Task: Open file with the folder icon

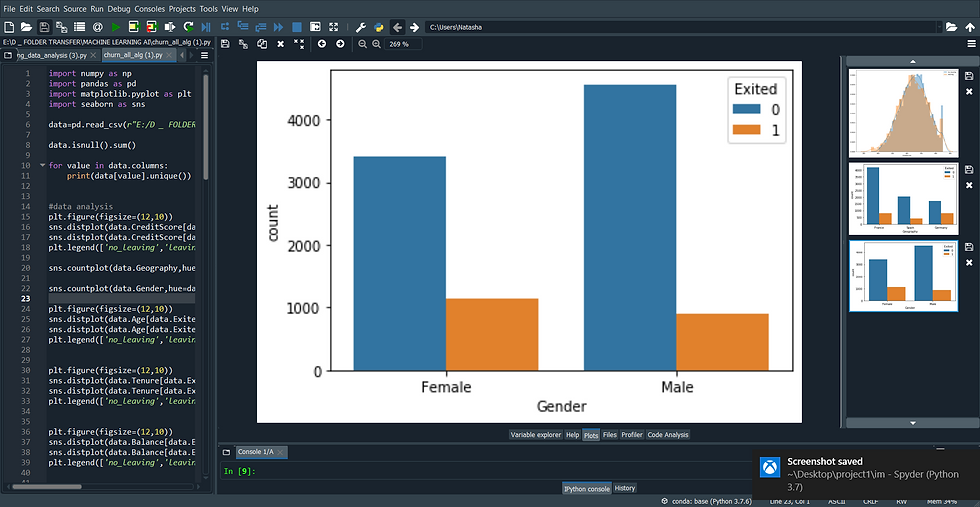Action: click(x=26, y=27)
